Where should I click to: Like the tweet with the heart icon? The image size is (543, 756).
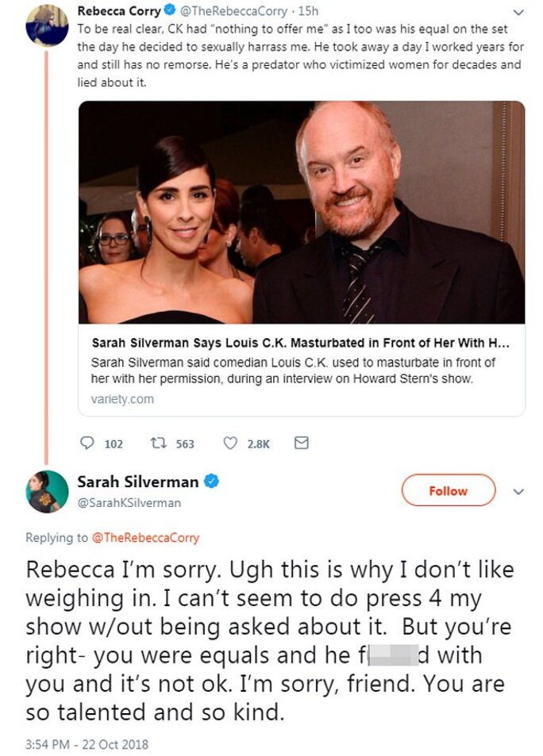[x=230, y=443]
